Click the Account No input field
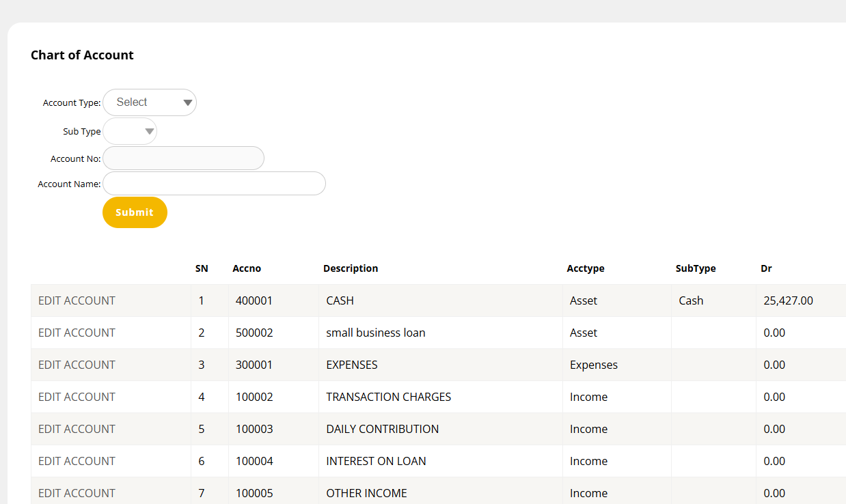This screenshot has width=846, height=504. point(183,158)
